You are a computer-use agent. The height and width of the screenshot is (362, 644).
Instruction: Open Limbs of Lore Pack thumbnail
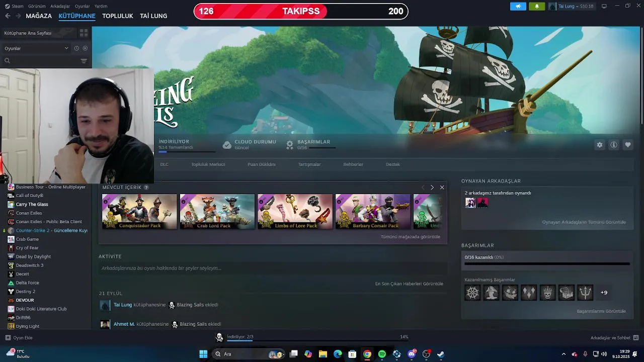[295, 212]
